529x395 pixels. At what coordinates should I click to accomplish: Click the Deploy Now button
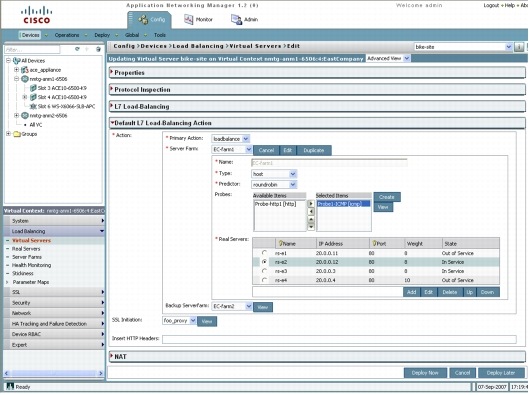425,373
